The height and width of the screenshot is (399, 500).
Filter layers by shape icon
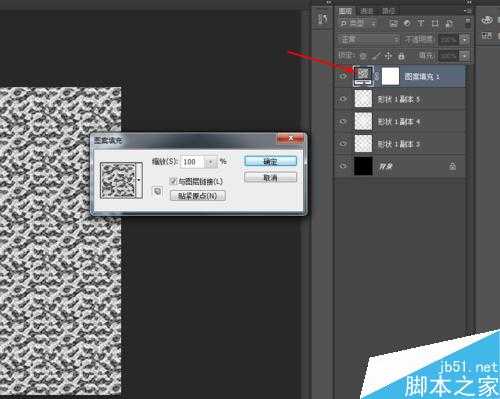435,23
